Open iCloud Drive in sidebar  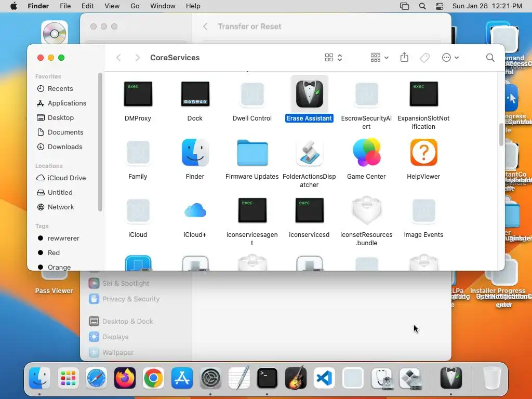tap(61, 178)
